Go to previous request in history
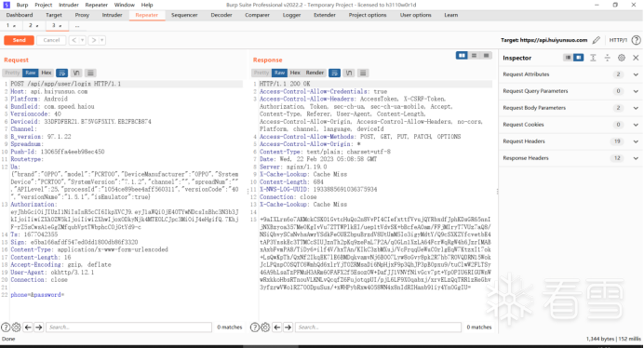 (x=74, y=40)
